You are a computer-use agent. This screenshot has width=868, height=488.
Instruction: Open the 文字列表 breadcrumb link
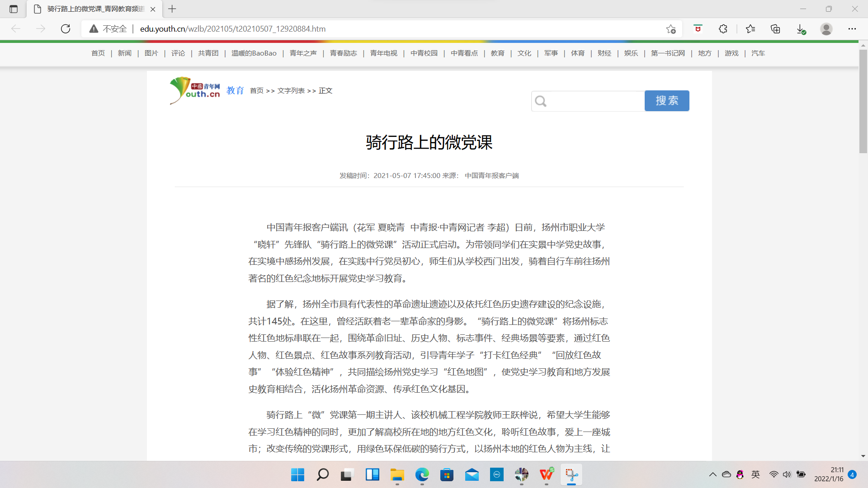tap(291, 90)
